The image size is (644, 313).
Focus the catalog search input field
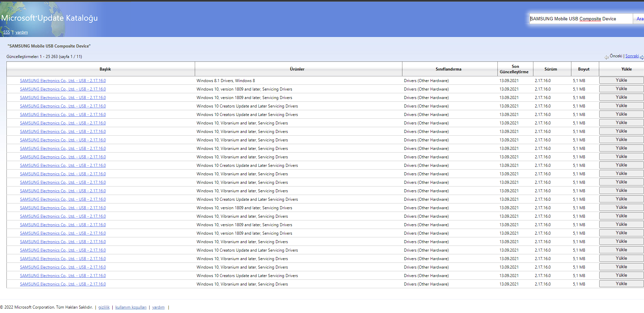[581, 19]
